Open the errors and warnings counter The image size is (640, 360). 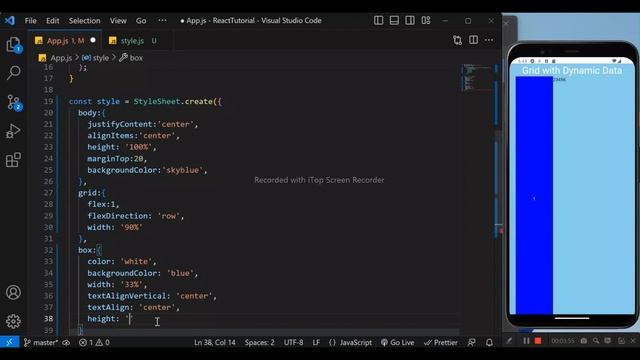(x=94, y=342)
